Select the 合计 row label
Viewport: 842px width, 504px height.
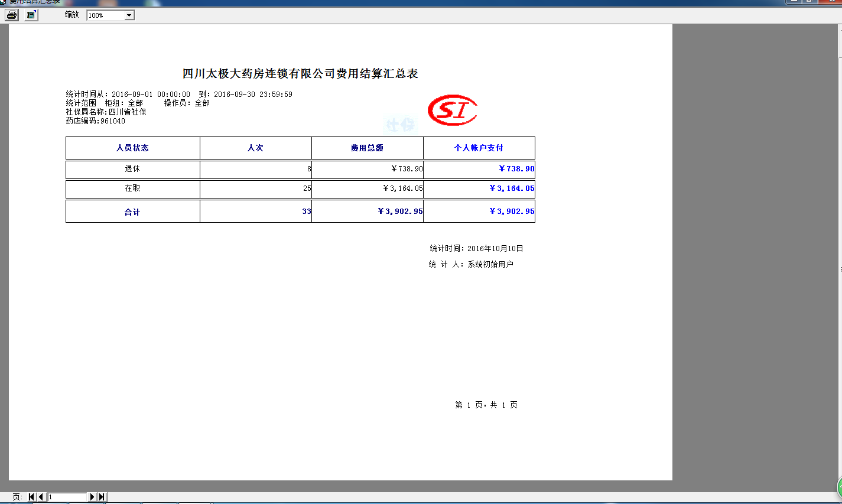coord(133,212)
